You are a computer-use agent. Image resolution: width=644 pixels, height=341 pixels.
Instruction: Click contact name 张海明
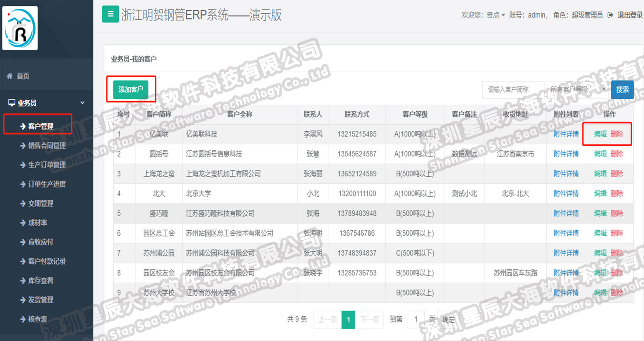point(313,233)
